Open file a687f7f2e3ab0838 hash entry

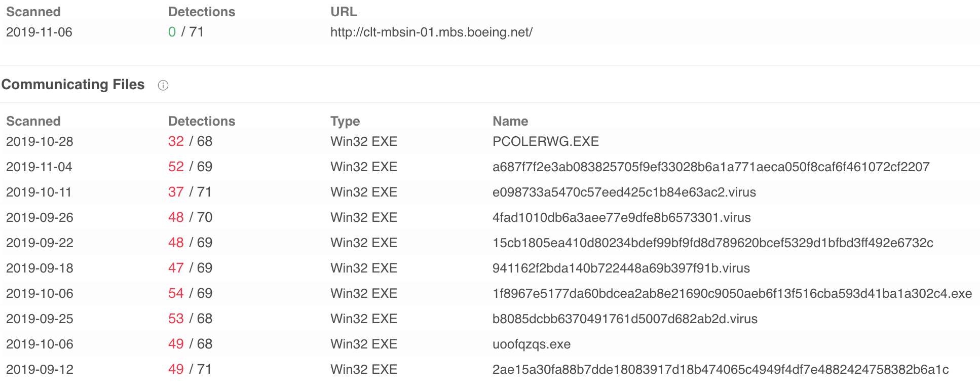point(711,167)
